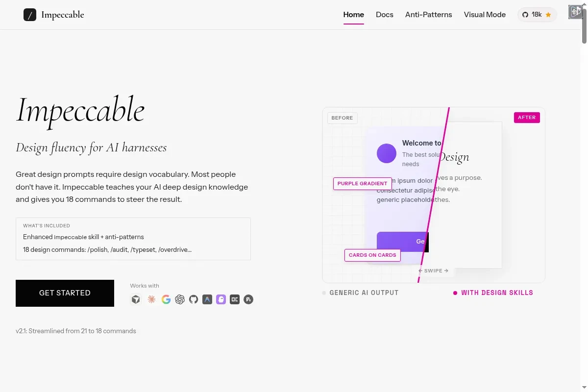
Task: Click the Claude starburst icon
Action: (151, 299)
